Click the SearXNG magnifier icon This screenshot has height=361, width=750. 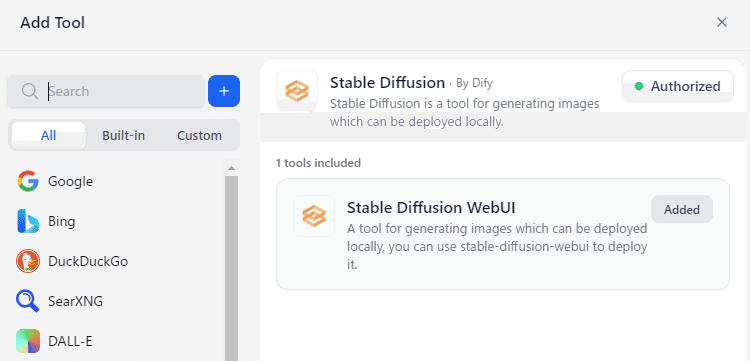click(x=28, y=302)
